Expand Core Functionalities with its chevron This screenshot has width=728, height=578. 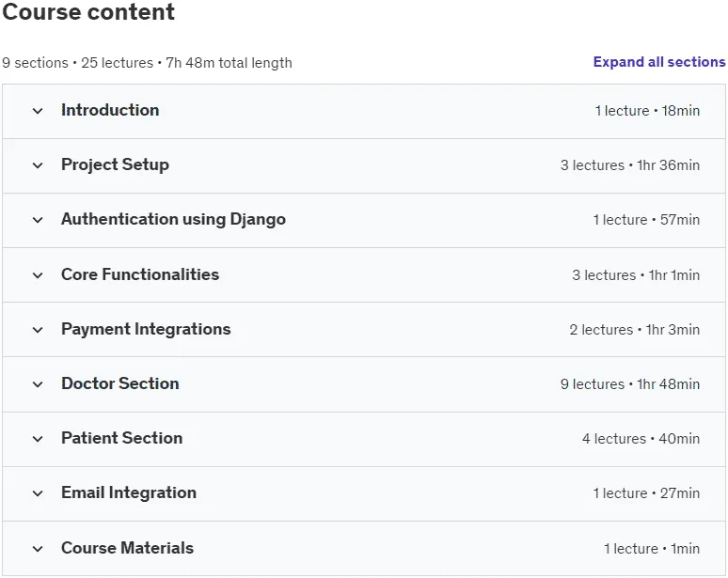(38, 275)
